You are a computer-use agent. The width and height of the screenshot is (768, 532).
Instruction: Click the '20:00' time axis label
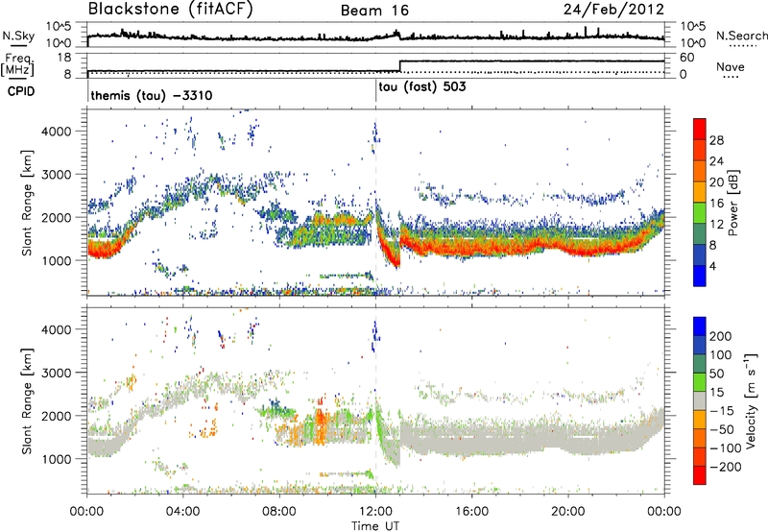(568, 512)
